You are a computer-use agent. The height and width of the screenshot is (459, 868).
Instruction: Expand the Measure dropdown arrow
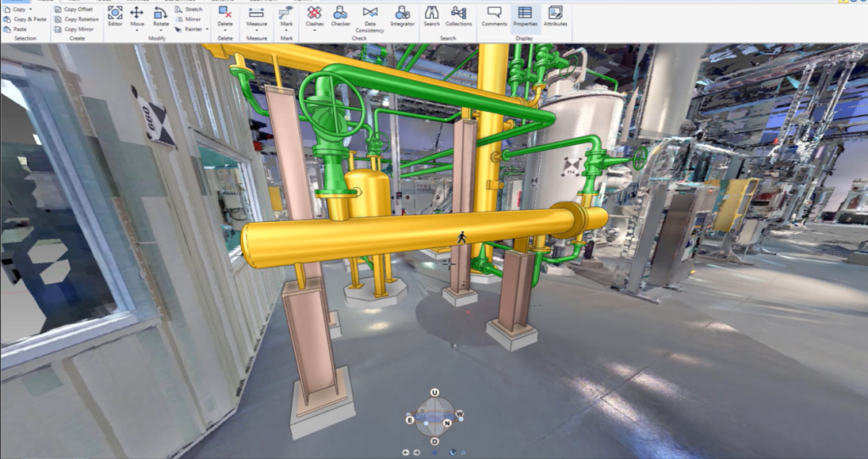pyautogui.click(x=256, y=30)
